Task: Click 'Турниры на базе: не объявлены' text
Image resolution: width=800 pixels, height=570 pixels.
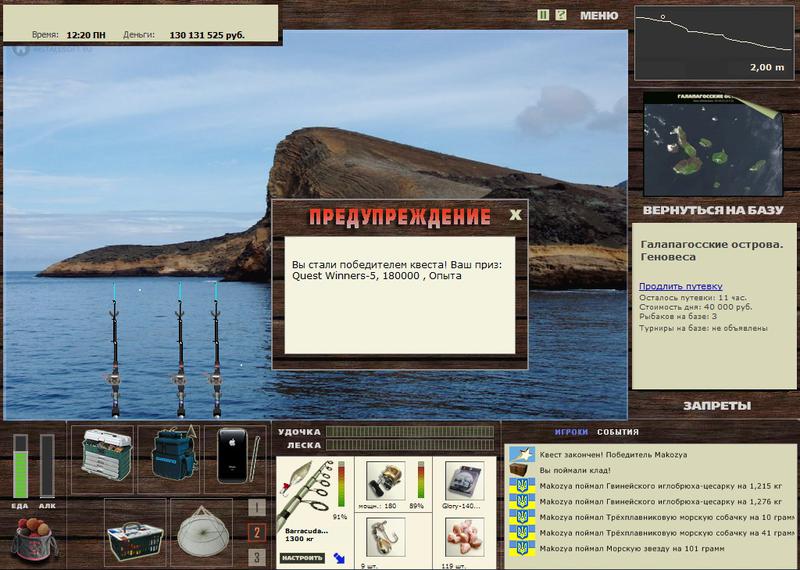Action: (x=703, y=328)
